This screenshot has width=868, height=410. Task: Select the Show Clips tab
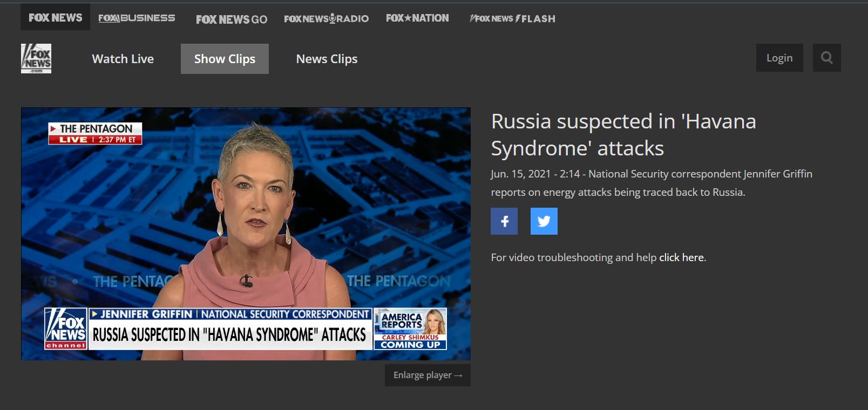225,59
